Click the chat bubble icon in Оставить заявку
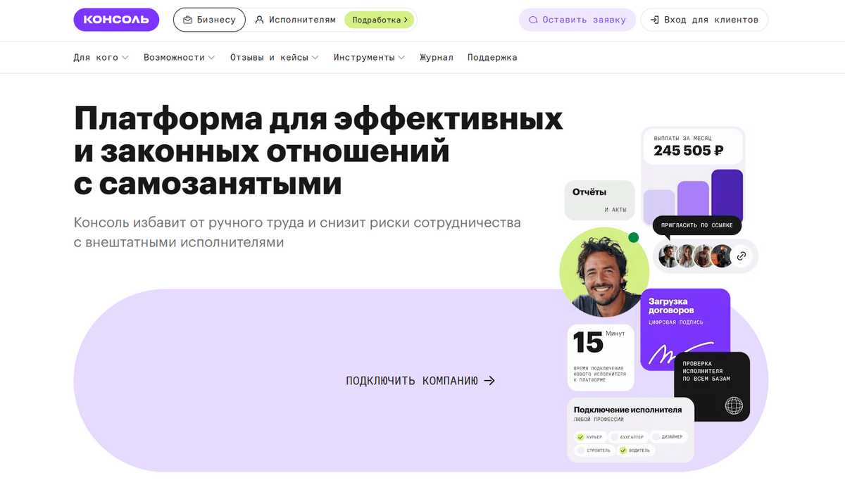 [x=534, y=20]
